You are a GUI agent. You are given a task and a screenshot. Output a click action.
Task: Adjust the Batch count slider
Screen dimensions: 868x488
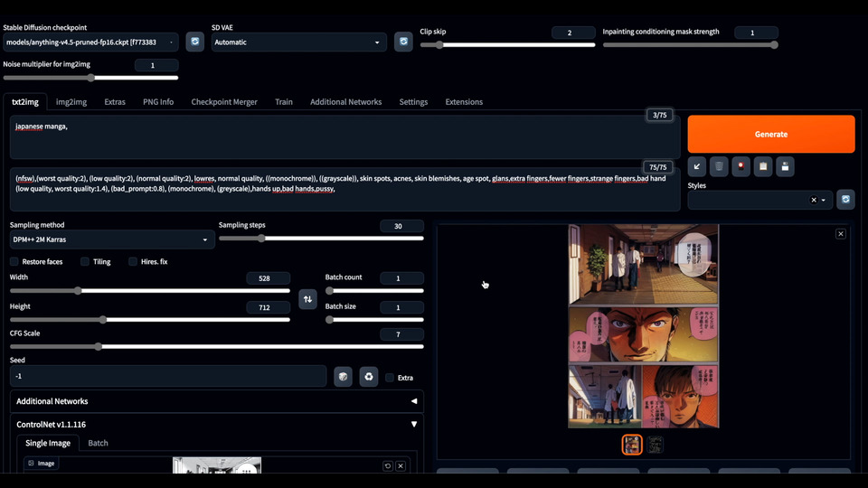coord(374,290)
